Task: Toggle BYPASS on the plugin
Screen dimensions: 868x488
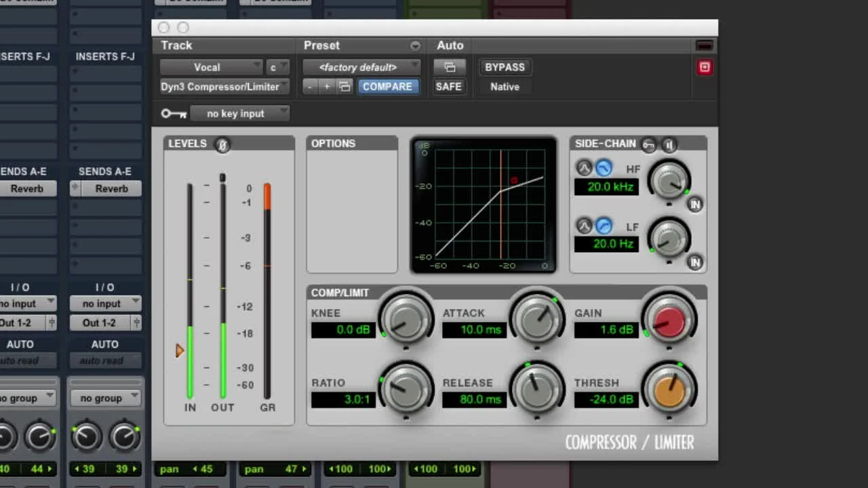Action: pos(505,67)
